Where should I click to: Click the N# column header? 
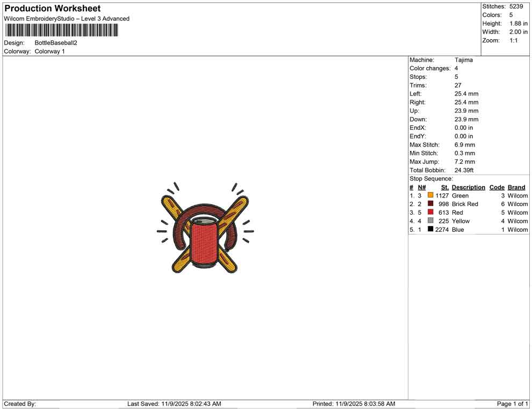(x=422, y=187)
